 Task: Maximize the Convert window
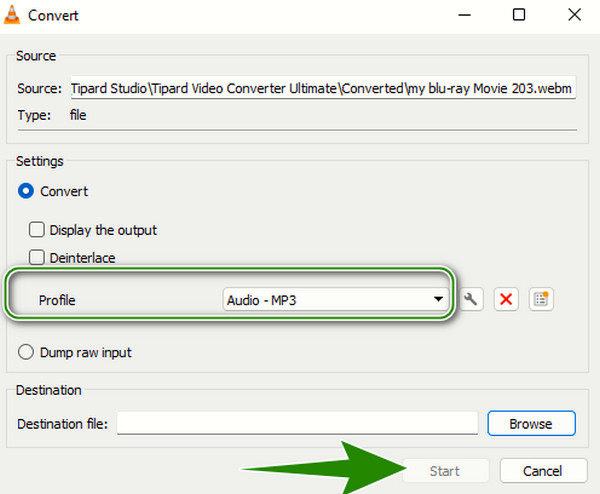[519, 15]
